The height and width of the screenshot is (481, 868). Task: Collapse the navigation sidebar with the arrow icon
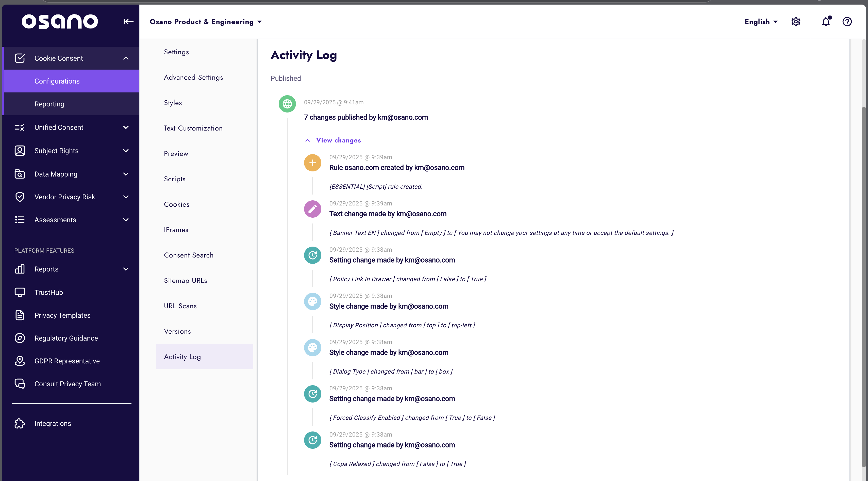tap(128, 21)
